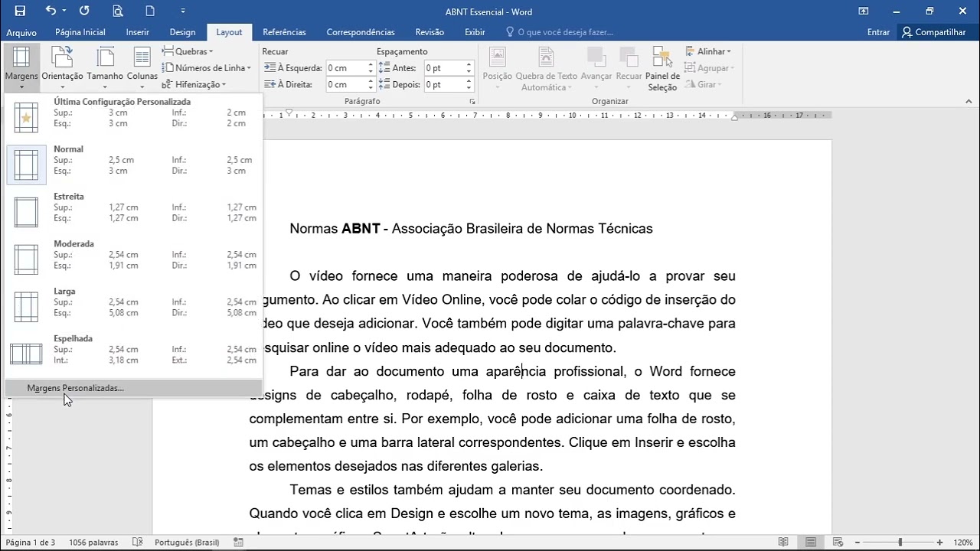Expand the Números de Linha dropdown
This screenshot has height=551, width=980.
pyautogui.click(x=207, y=68)
